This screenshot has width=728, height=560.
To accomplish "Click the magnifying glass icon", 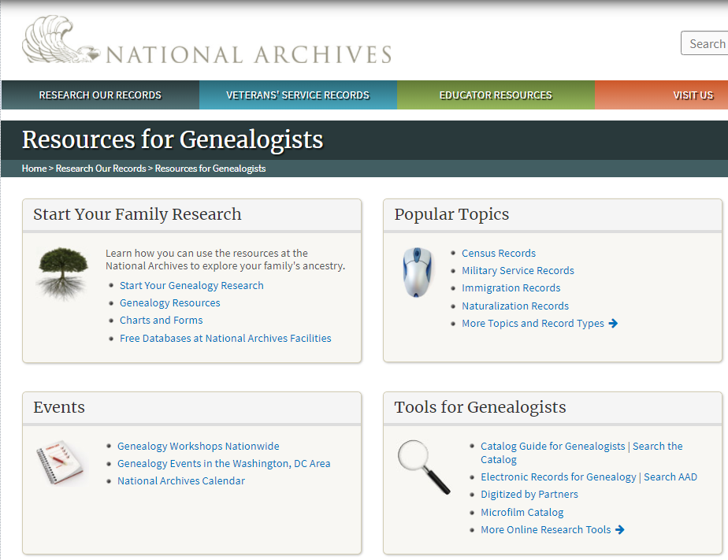I will point(423,466).
